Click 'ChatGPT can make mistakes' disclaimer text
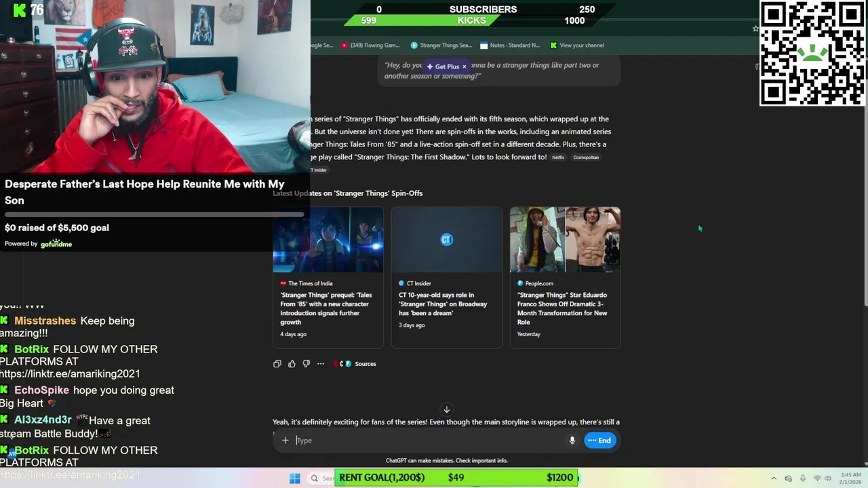The height and width of the screenshot is (488, 868). coord(446,461)
